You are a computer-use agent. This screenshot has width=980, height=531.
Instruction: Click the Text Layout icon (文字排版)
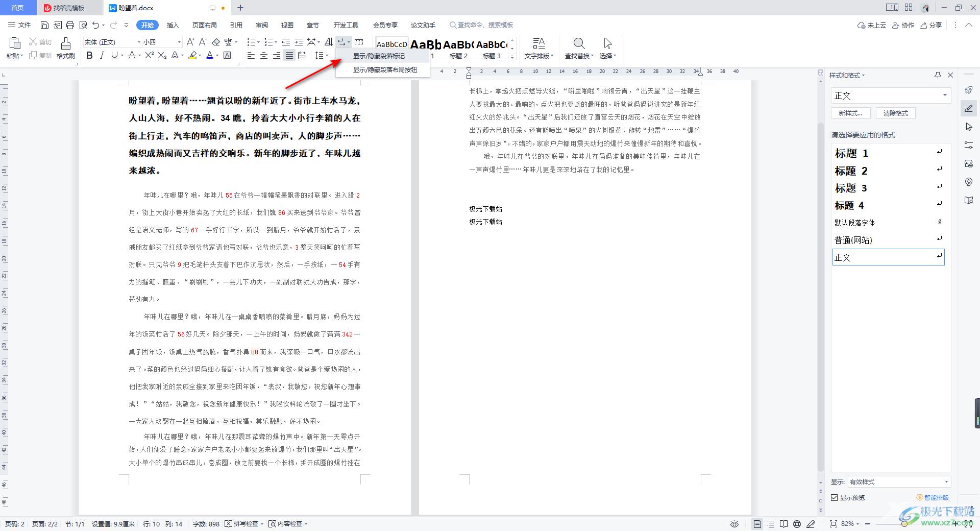click(x=538, y=48)
